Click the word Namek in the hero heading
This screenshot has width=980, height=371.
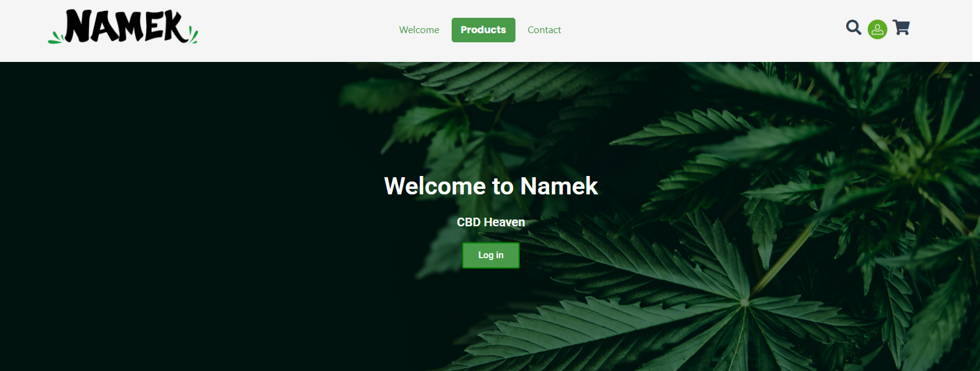pyautogui.click(x=559, y=186)
